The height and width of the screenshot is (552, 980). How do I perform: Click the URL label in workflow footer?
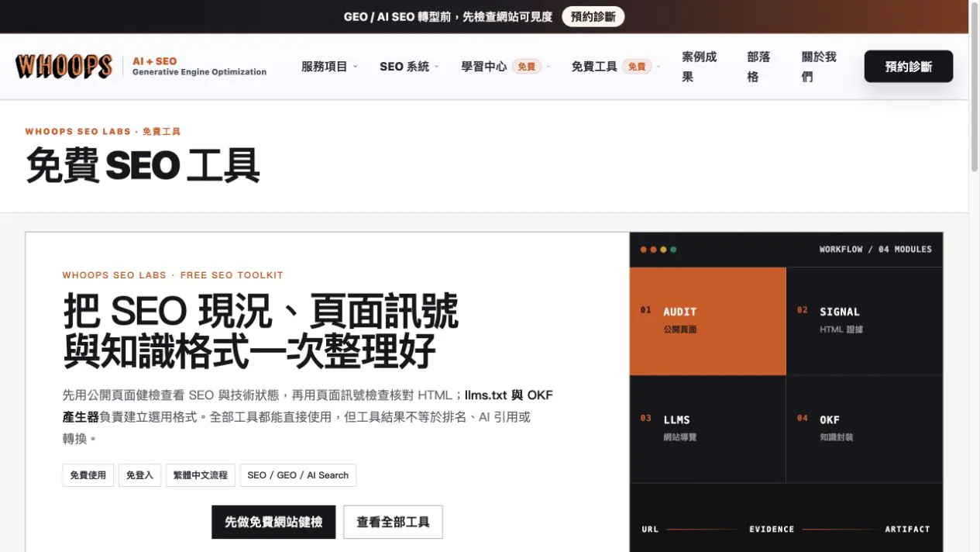click(650, 530)
